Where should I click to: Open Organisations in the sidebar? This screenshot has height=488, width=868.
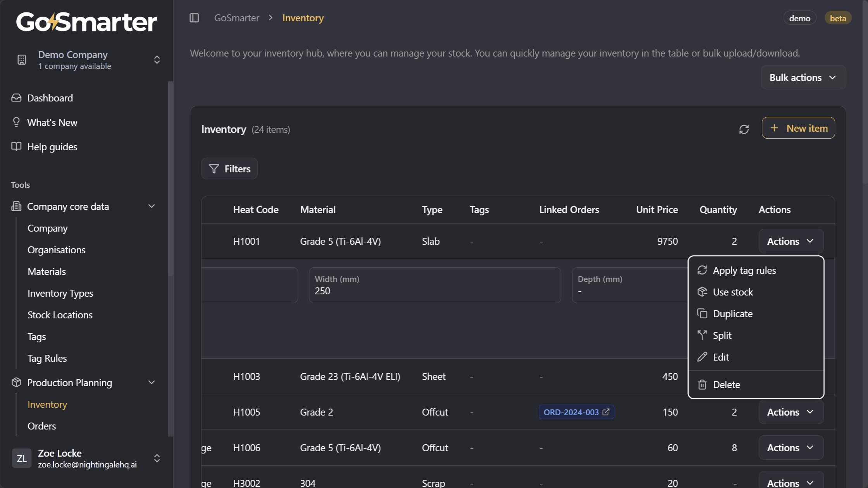coord(56,249)
